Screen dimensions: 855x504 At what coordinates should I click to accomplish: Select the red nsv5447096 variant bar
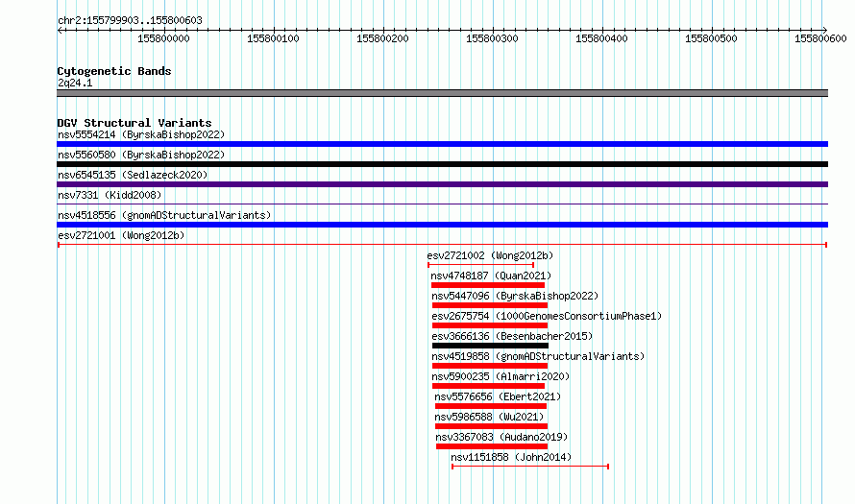(x=490, y=305)
